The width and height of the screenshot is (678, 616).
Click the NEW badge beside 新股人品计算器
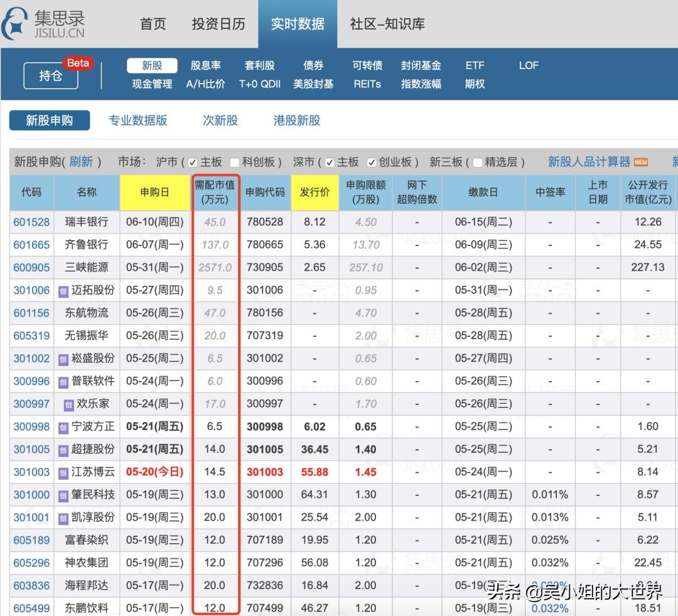641,161
